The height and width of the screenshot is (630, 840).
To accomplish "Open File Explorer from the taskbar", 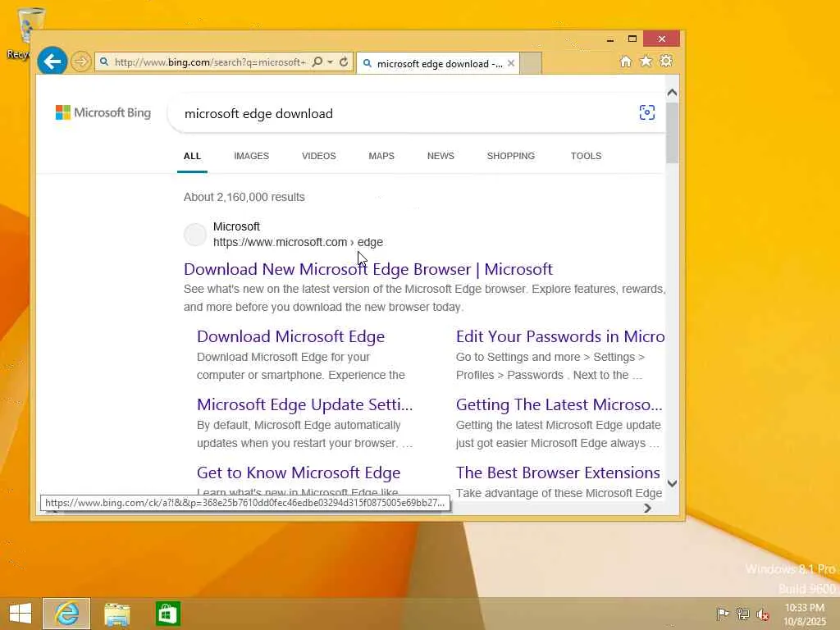I will 116,614.
